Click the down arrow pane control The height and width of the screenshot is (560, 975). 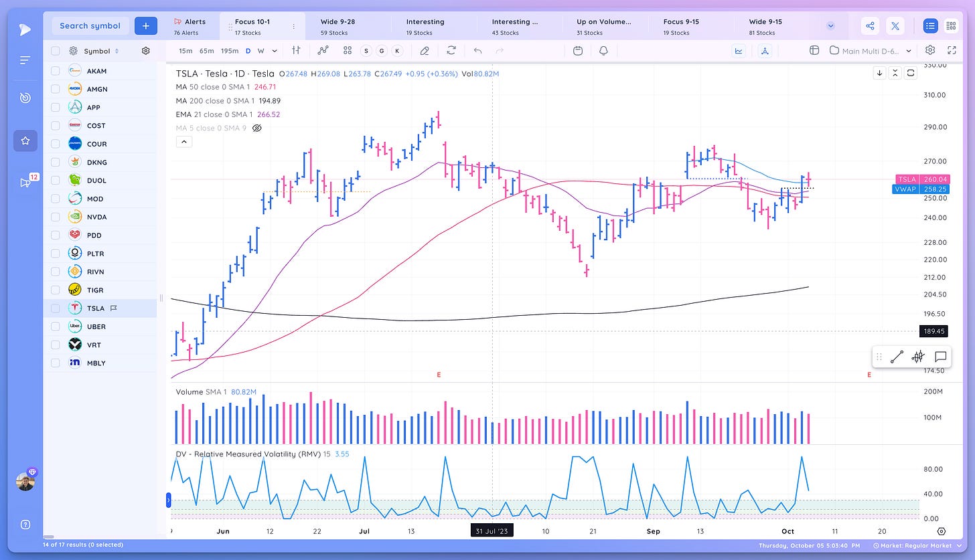point(879,73)
